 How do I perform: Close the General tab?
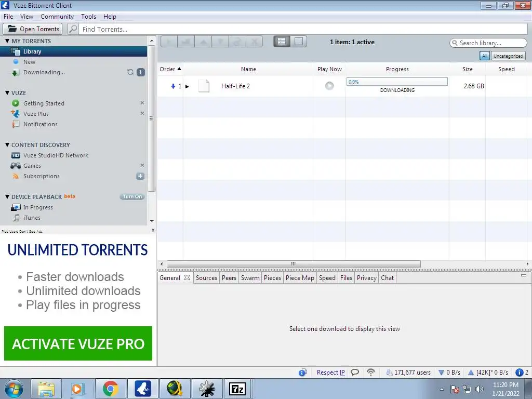pos(187,277)
